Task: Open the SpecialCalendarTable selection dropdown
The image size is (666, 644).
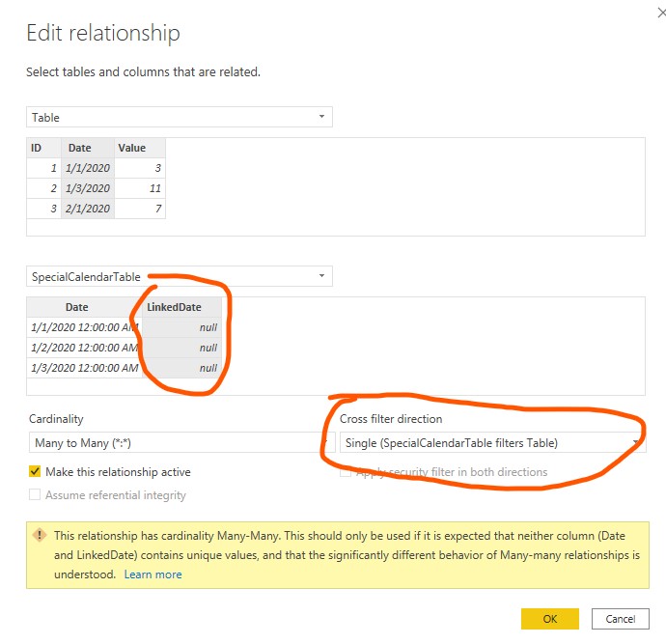Action: point(180,276)
